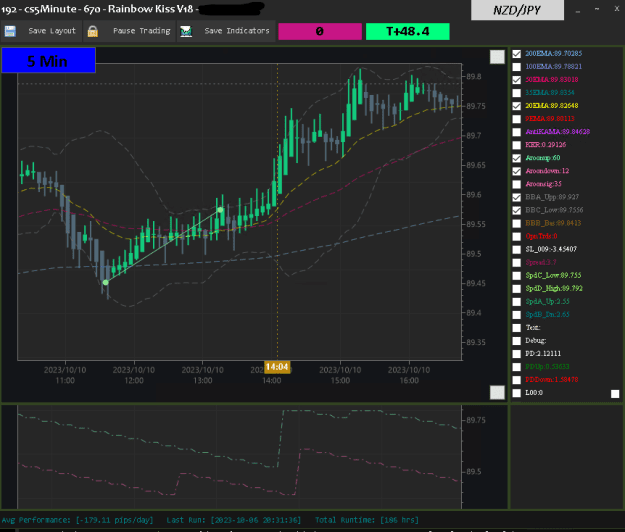Uncheck the 200EMA indicator checkbox
Screen dimensions: 625x532
(517, 54)
